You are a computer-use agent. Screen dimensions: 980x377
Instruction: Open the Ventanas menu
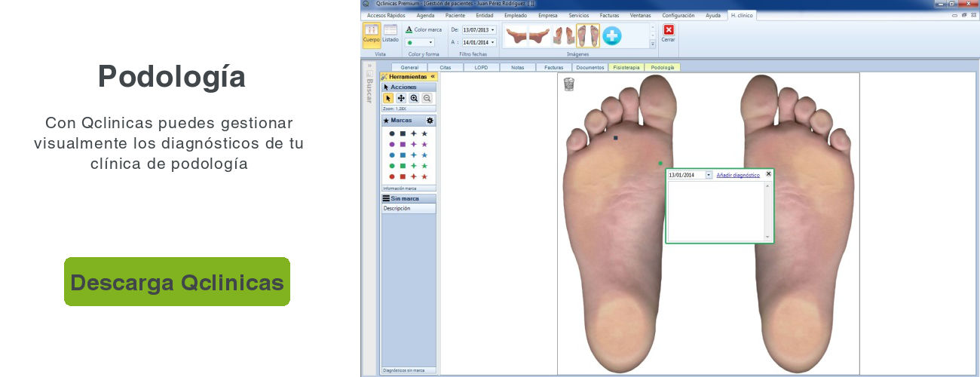[x=641, y=15]
